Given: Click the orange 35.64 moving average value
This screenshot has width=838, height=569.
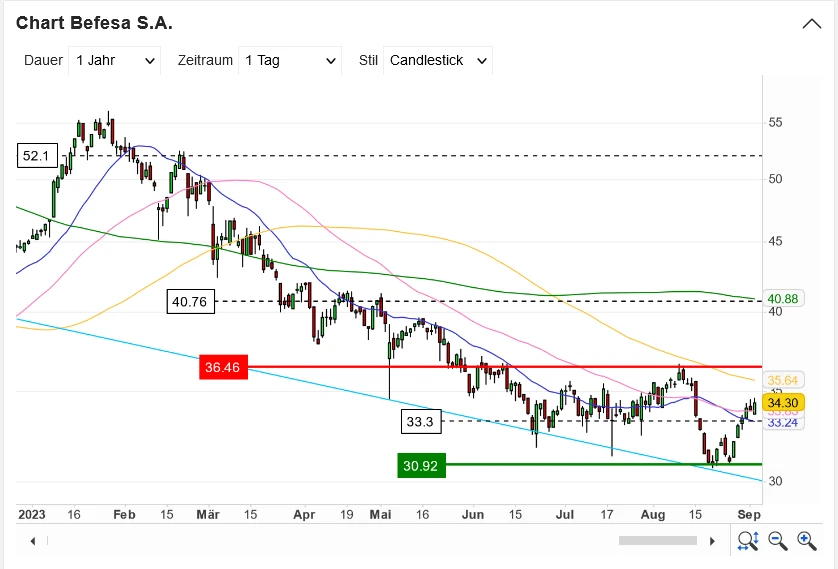Looking at the screenshot, I should coord(782,380).
